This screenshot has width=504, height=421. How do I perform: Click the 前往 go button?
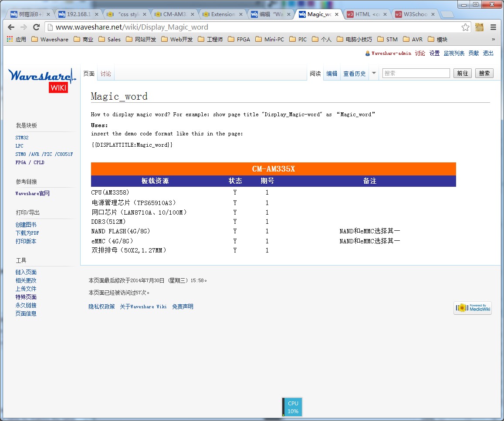coord(463,73)
